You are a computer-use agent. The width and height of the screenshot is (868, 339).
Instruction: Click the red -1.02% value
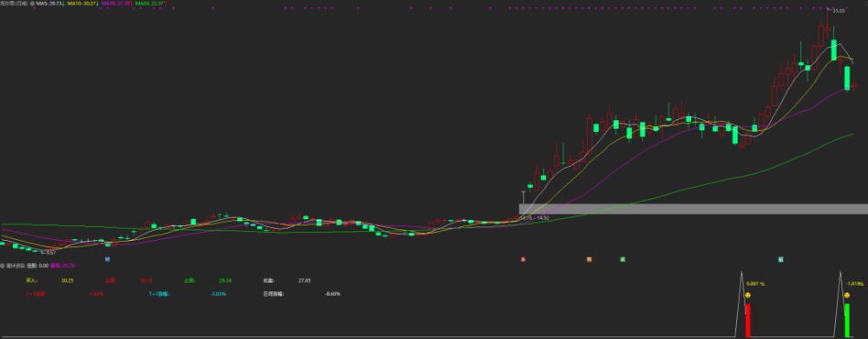(x=95, y=294)
